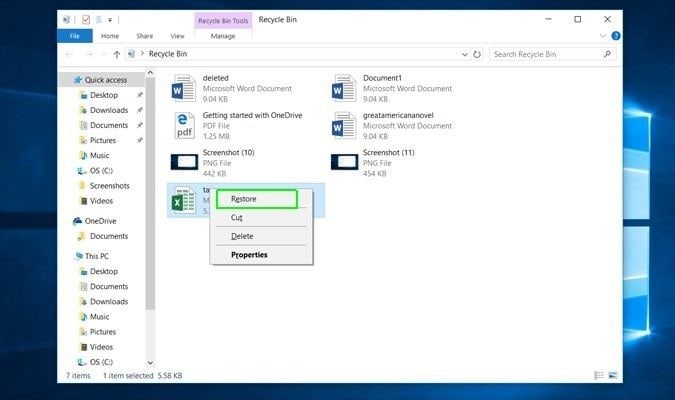Image resolution: width=675 pixels, height=400 pixels.
Task: Click the Refresh icon beside address bar
Action: click(476, 54)
